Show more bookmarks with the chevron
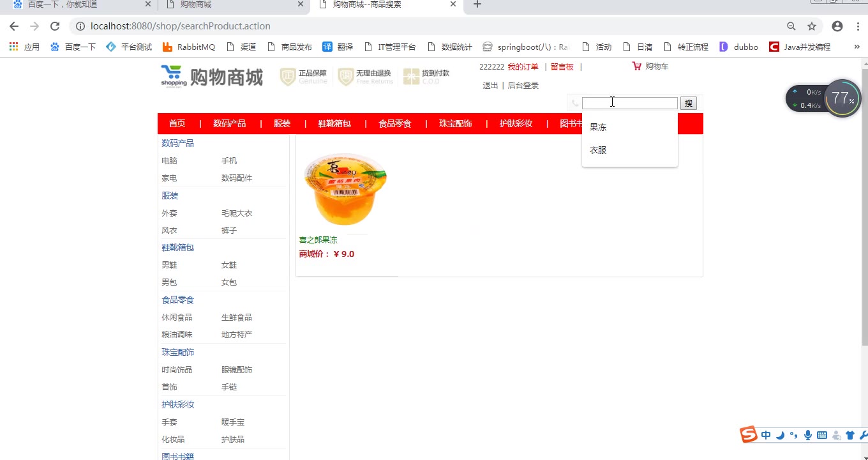 (857, 47)
